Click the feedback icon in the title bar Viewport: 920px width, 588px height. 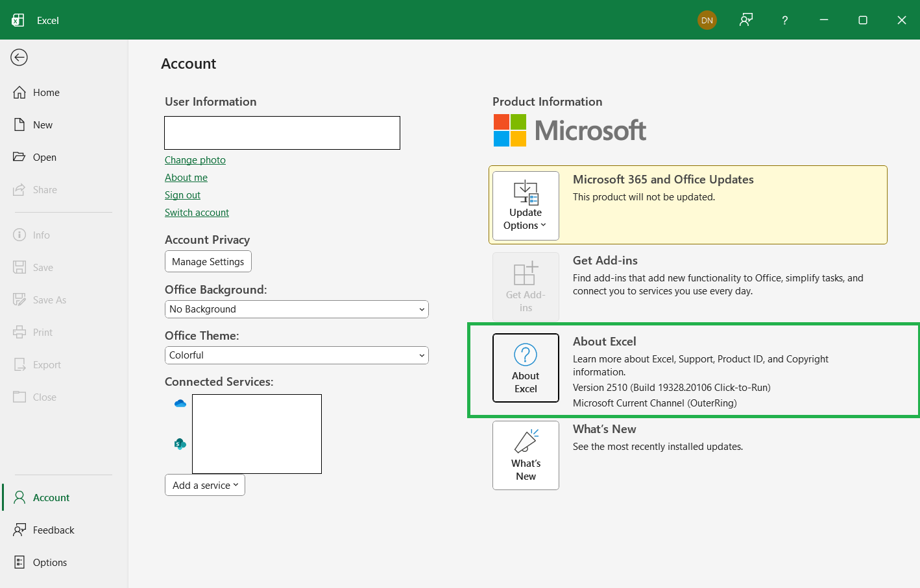pyautogui.click(x=746, y=20)
